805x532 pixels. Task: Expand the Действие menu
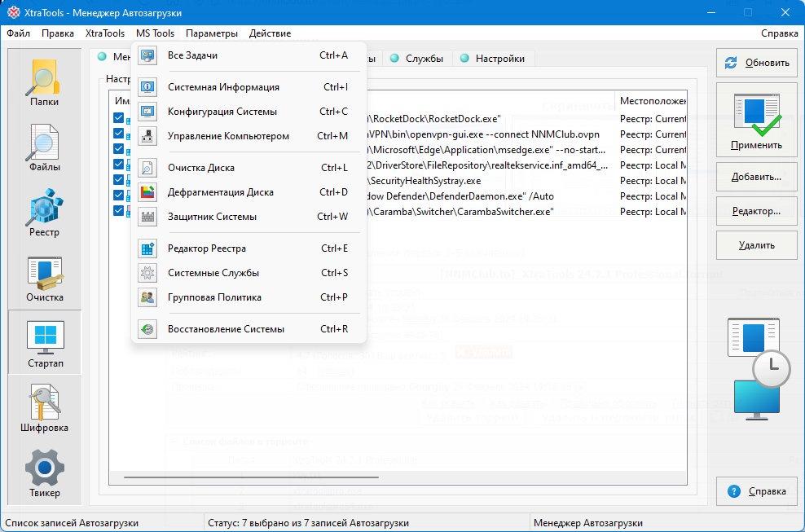point(270,33)
